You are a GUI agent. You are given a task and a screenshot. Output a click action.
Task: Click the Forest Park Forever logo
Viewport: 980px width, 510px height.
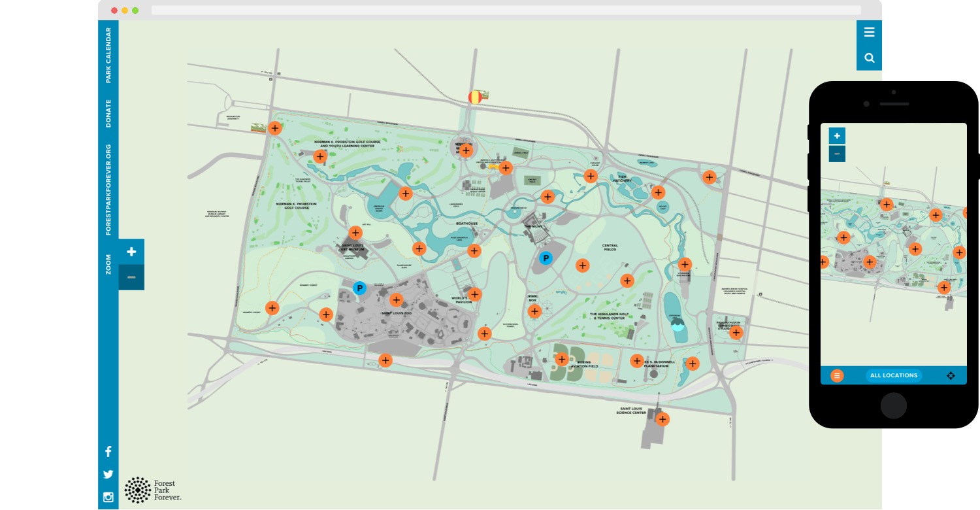(153, 490)
